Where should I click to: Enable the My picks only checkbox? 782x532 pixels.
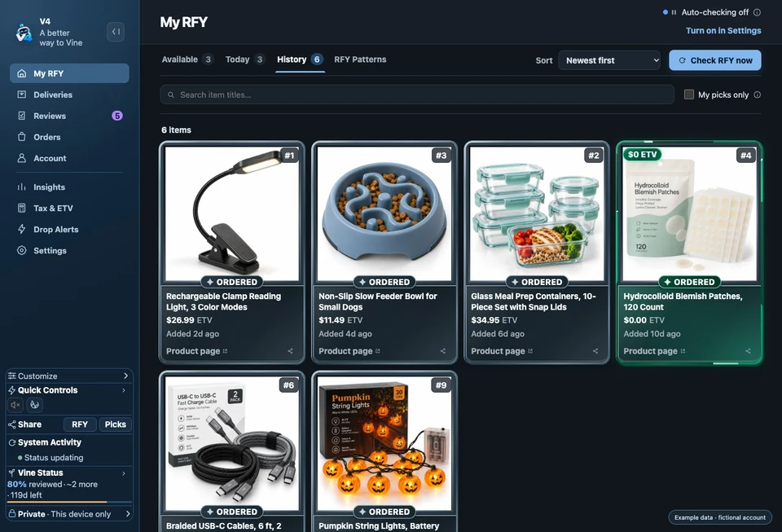(689, 95)
